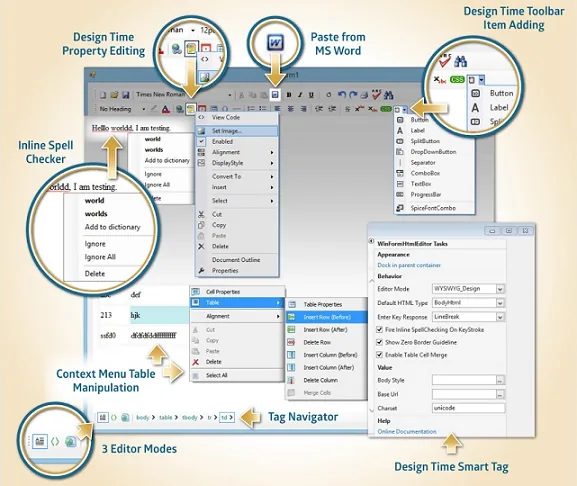Toggle Fire Inline SpellChecking On KeyStroke checkbox
This screenshot has height=486, width=577.
point(379,329)
